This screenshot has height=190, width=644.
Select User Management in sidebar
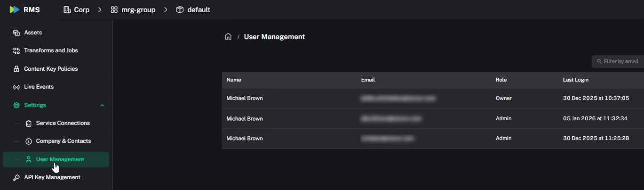click(56, 159)
